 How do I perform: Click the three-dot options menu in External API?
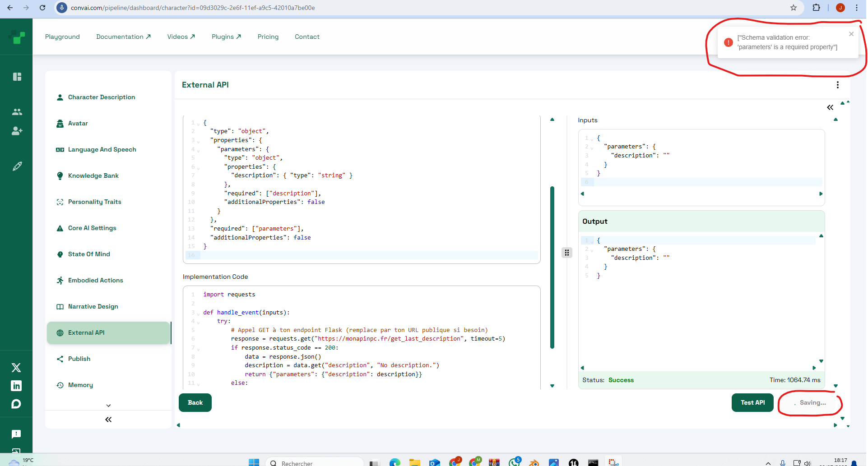[x=837, y=85]
